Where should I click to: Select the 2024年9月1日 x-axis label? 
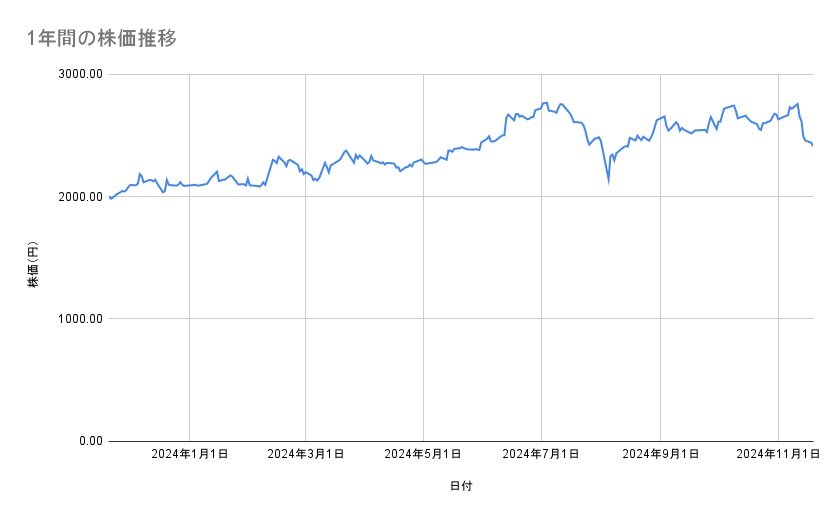(x=660, y=454)
